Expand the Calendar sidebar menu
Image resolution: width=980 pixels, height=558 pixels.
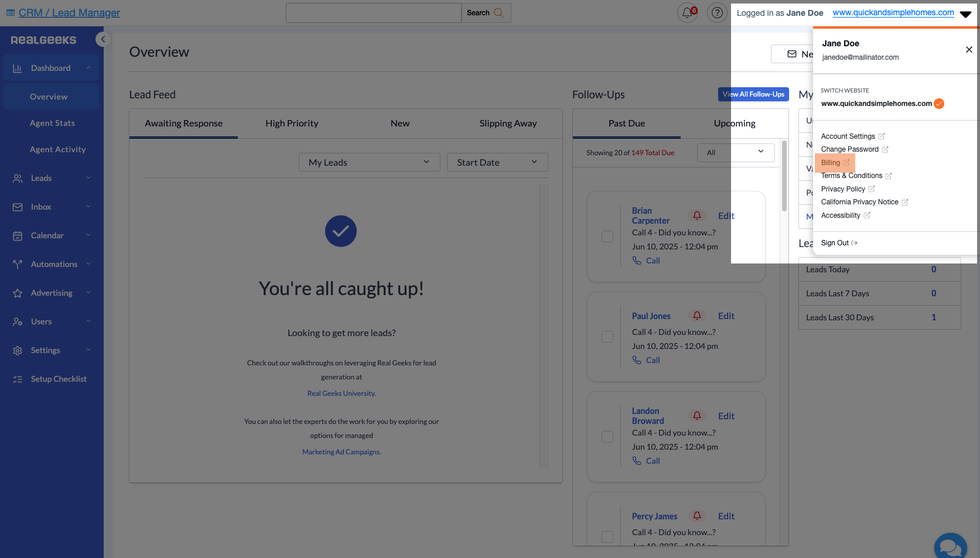pos(88,235)
